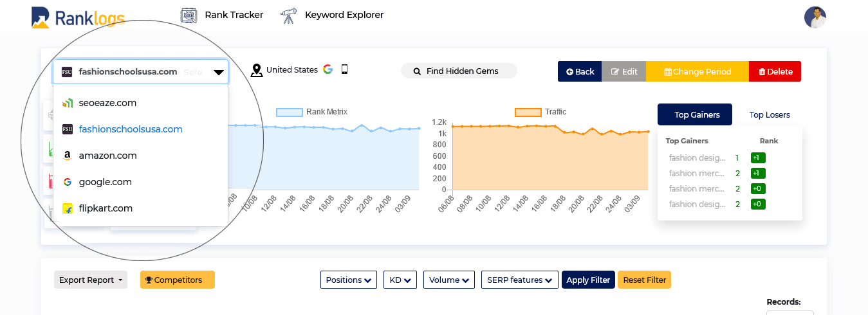
Task: Toggle the Traffic legend series
Action: click(x=540, y=112)
